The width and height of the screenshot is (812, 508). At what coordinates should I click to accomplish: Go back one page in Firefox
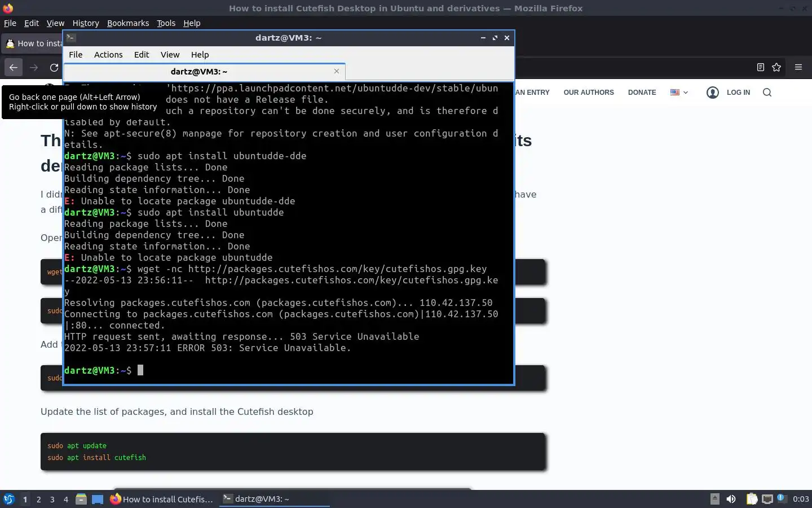coord(14,67)
